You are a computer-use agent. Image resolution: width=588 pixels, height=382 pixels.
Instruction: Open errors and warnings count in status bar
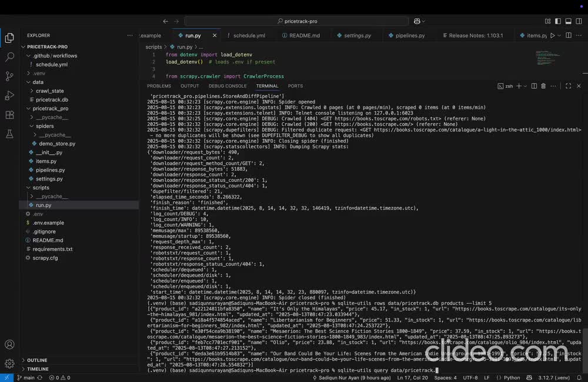(x=59, y=378)
